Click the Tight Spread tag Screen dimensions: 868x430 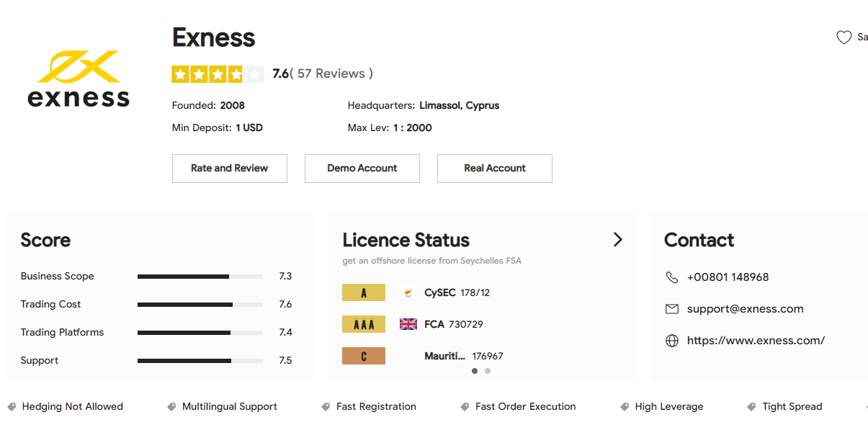coord(792,407)
